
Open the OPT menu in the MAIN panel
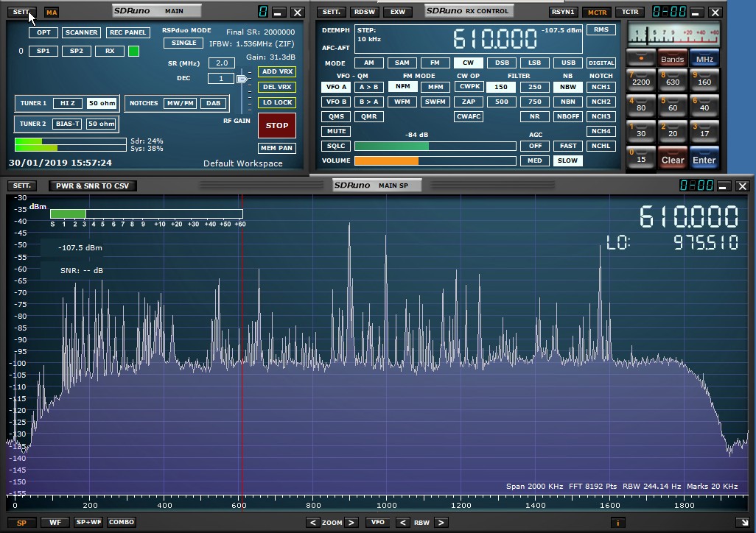point(44,32)
